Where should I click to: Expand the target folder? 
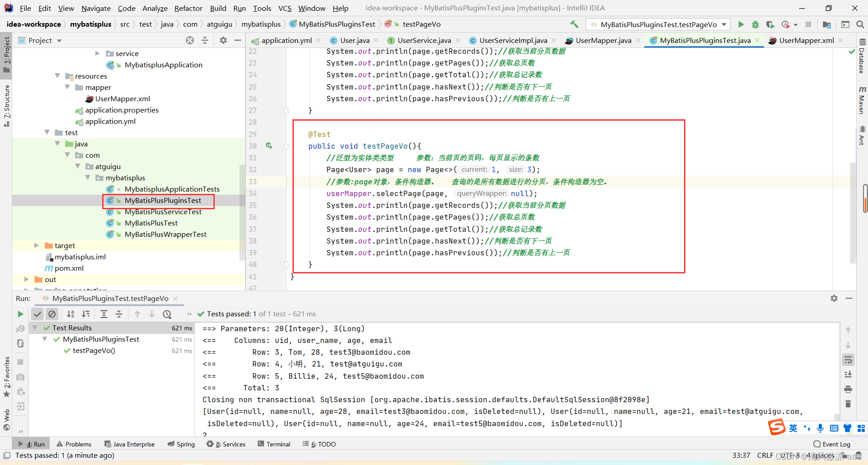click(x=37, y=245)
